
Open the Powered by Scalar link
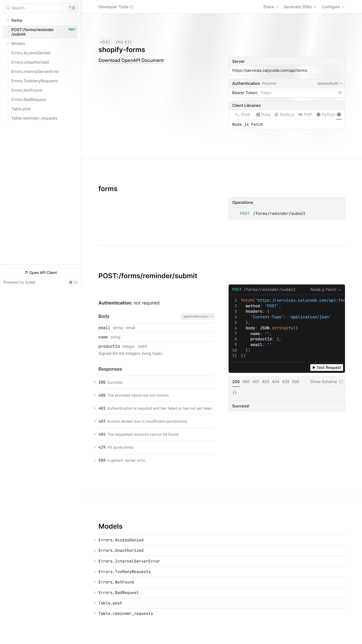click(x=20, y=282)
